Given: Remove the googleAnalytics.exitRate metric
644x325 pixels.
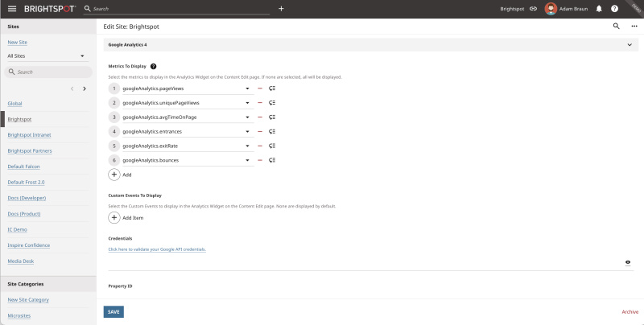Looking at the screenshot, I should 259,146.
